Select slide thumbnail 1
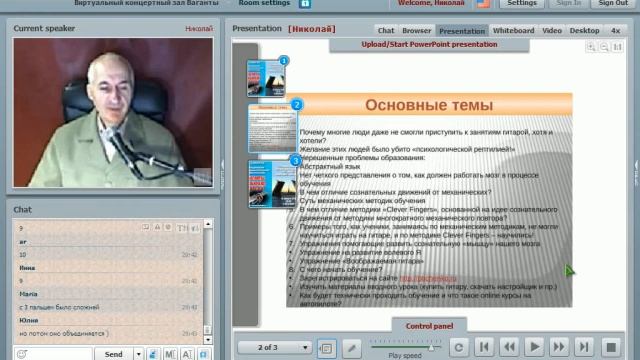This screenshot has height=360, width=640. click(x=266, y=78)
